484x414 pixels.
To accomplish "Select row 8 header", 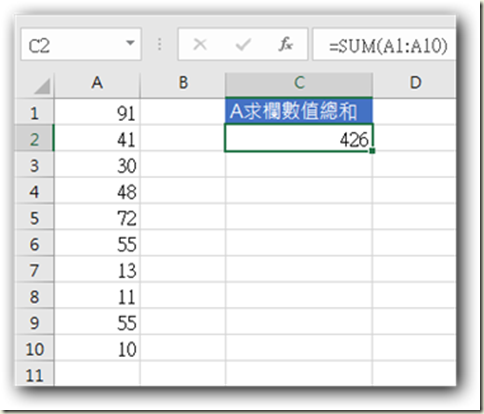I will tap(34, 296).
